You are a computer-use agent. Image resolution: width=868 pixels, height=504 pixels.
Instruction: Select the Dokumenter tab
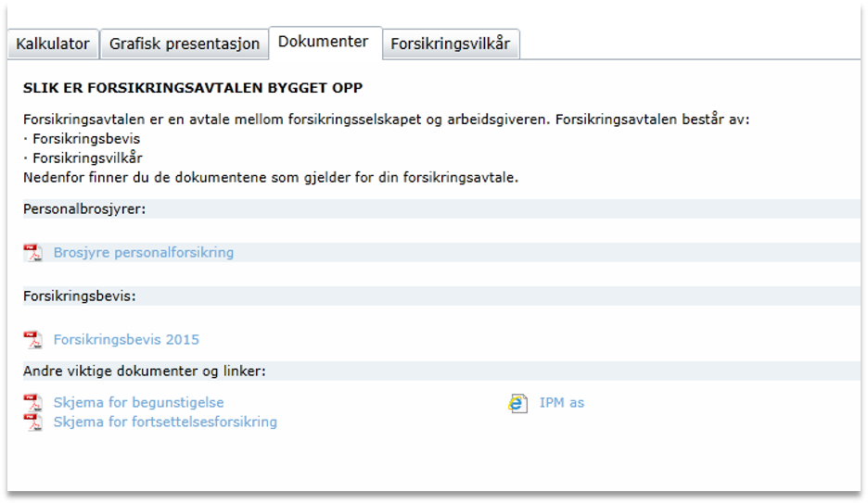[x=324, y=42]
